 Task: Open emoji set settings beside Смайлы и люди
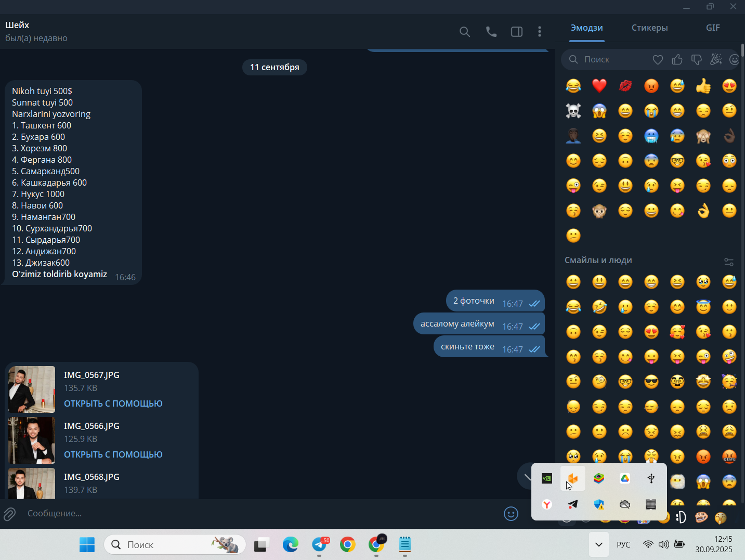tap(729, 262)
